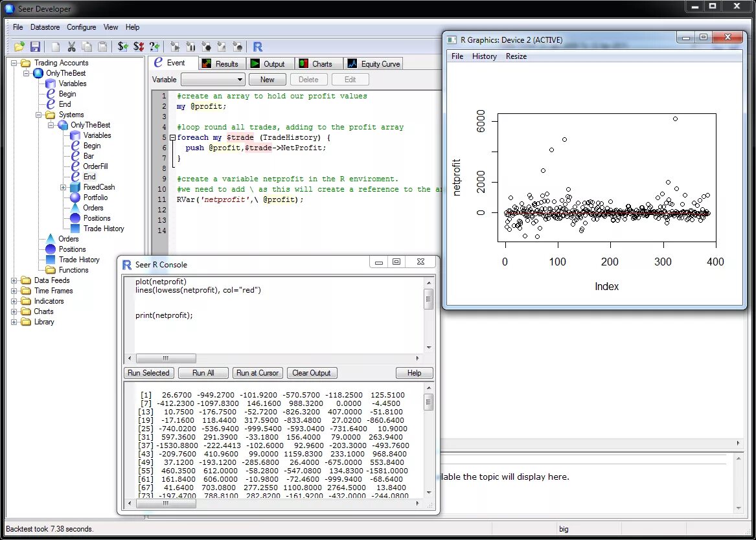The height and width of the screenshot is (540, 756).
Task: Open the File menu in Seer Developer
Action: click(x=18, y=27)
